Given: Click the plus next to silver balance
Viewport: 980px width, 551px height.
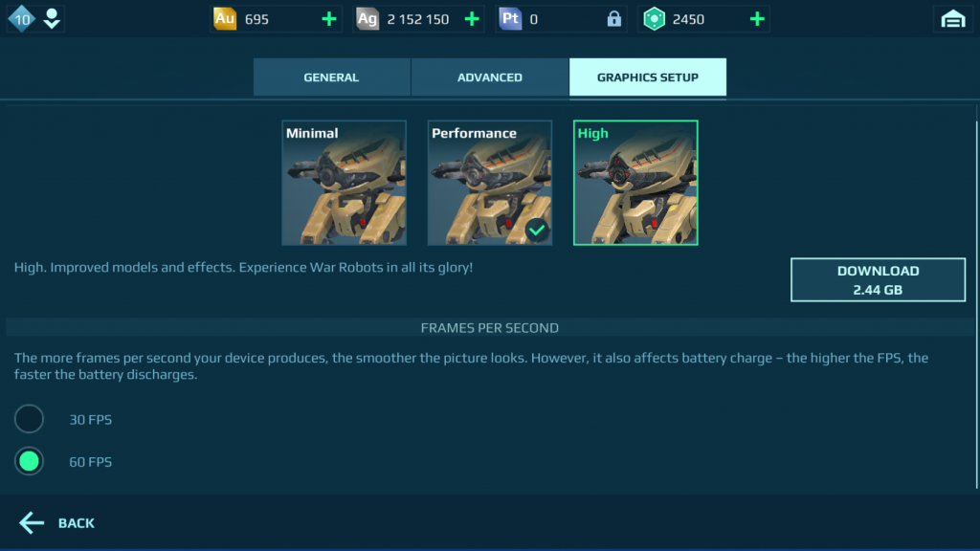Looking at the screenshot, I should point(472,17).
